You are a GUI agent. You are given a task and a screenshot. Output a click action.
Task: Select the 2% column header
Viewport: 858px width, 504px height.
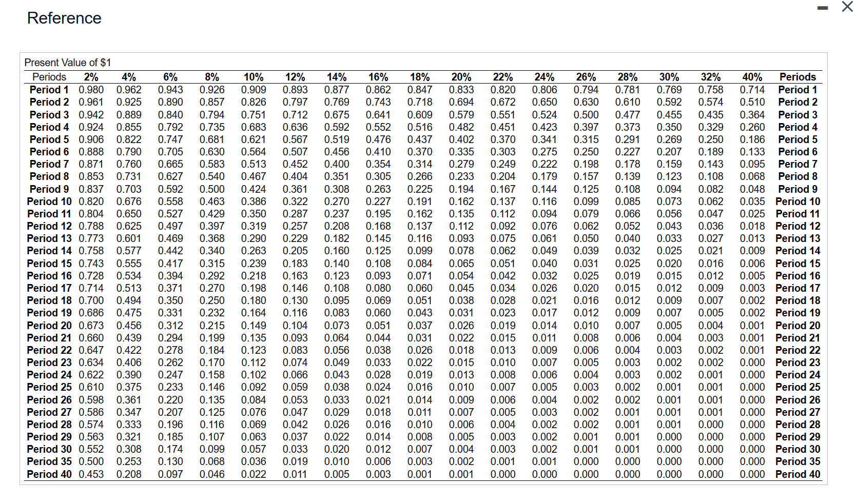coord(91,77)
